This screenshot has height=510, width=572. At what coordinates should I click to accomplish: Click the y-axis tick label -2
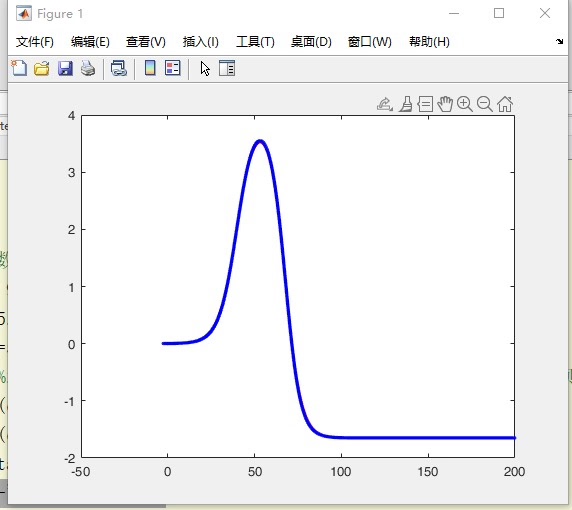70,458
